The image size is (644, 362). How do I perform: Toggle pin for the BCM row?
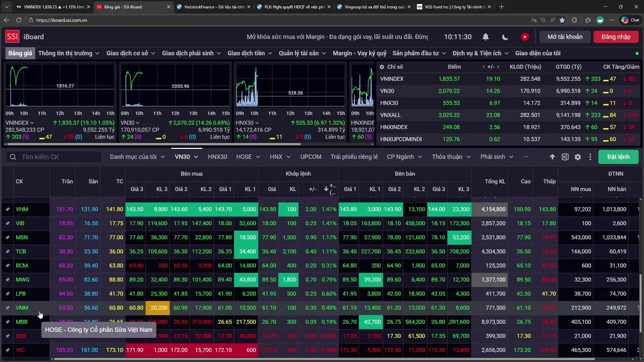tap(8, 265)
